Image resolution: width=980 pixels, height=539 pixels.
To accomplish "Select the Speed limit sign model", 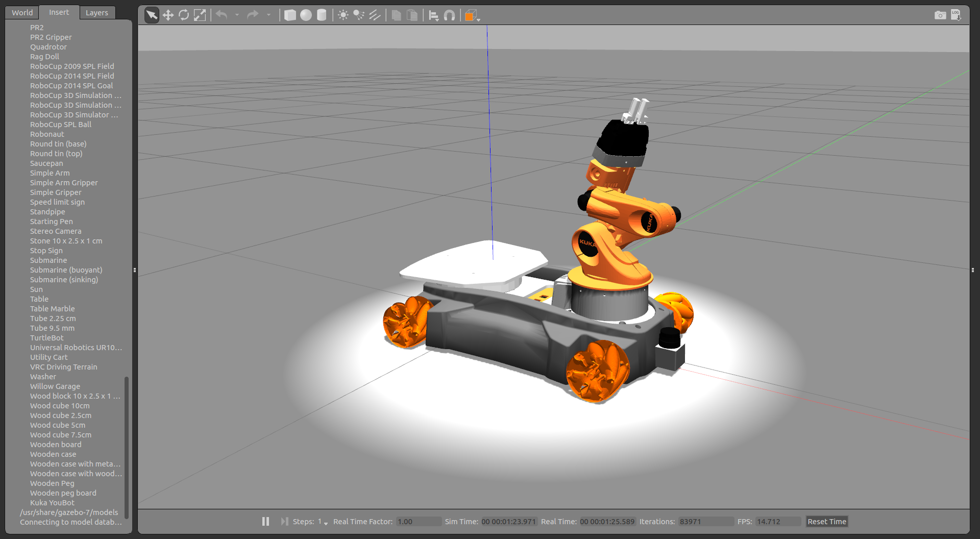I will [x=57, y=202].
